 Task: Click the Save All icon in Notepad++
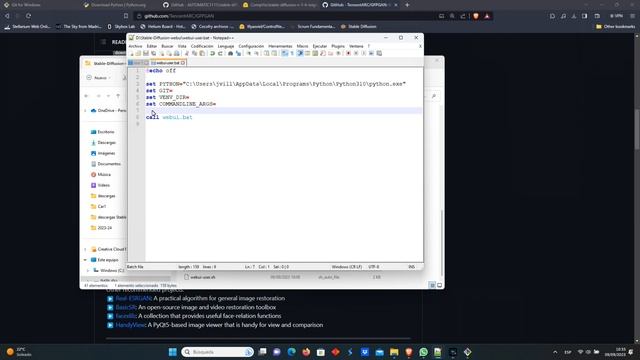pyautogui.click(x=153, y=53)
